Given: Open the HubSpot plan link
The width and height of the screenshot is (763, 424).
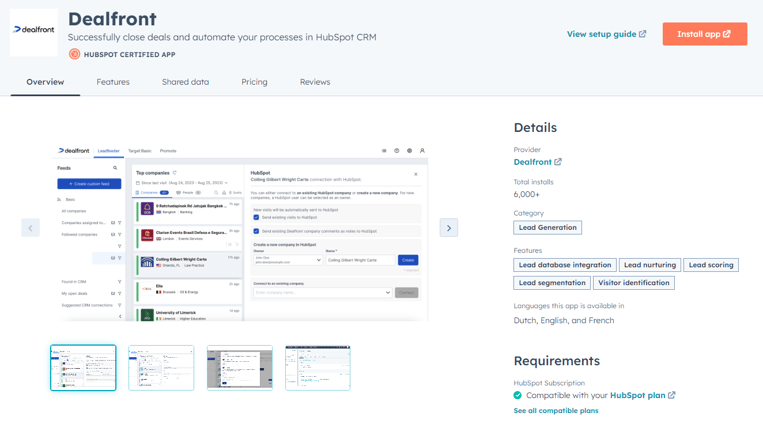Looking at the screenshot, I should [642, 395].
